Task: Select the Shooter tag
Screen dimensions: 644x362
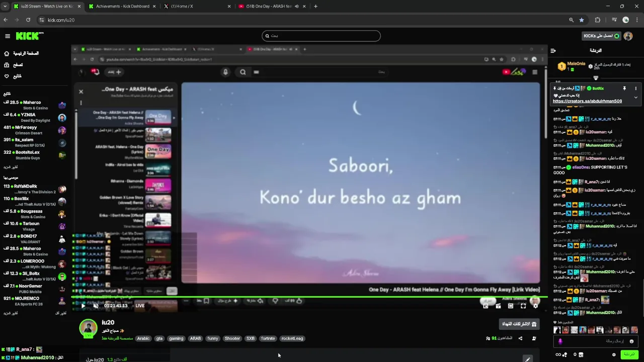Action: pyautogui.click(x=232, y=338)
